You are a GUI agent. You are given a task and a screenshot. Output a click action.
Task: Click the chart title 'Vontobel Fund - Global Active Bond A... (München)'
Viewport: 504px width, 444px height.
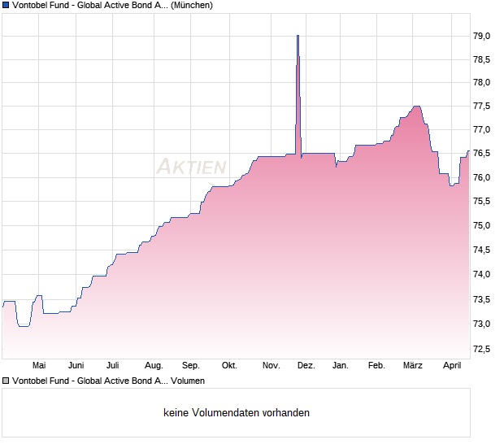tap(112, 5)
